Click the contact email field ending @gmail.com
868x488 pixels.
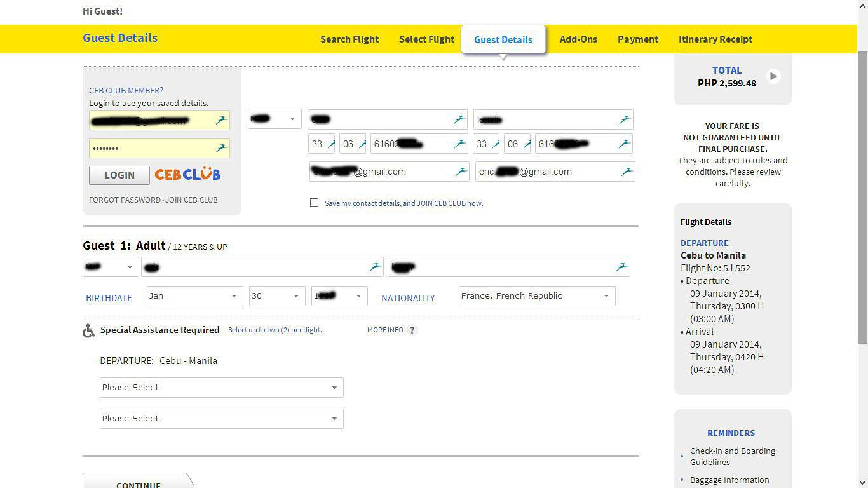390,172
